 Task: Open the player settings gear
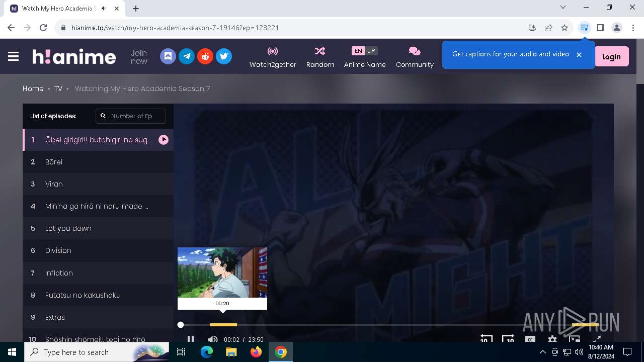552,339
